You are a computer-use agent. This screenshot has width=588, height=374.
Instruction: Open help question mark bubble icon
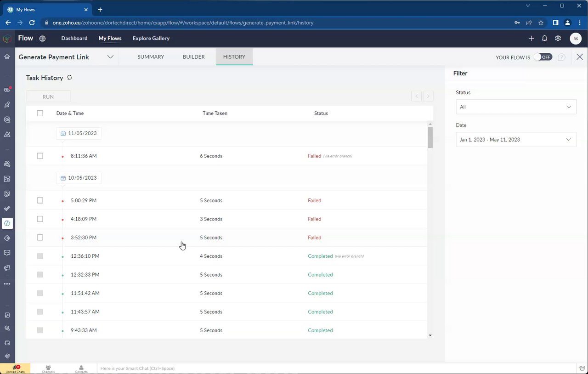coord(561,57)
